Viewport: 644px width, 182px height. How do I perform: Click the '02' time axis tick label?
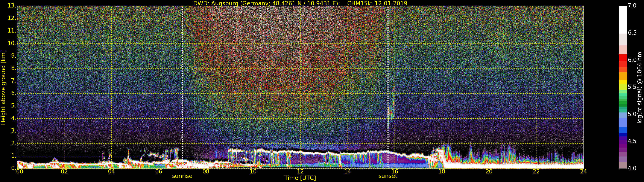pos(64,172)
